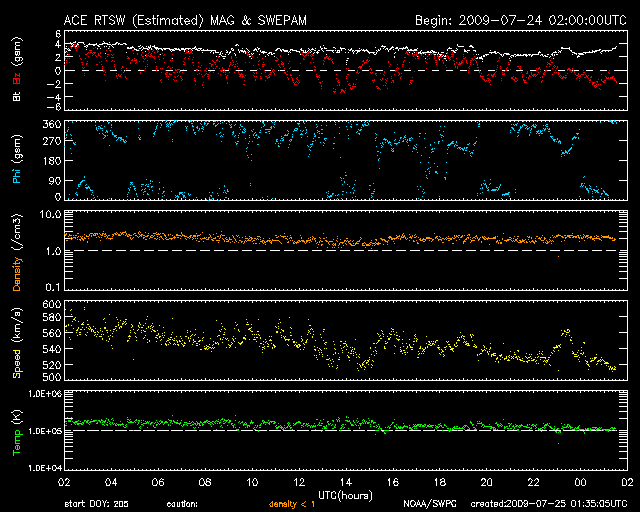Click hour 00 on the time axis
Viewport: 640px width, 512px height.
[579, 481]
